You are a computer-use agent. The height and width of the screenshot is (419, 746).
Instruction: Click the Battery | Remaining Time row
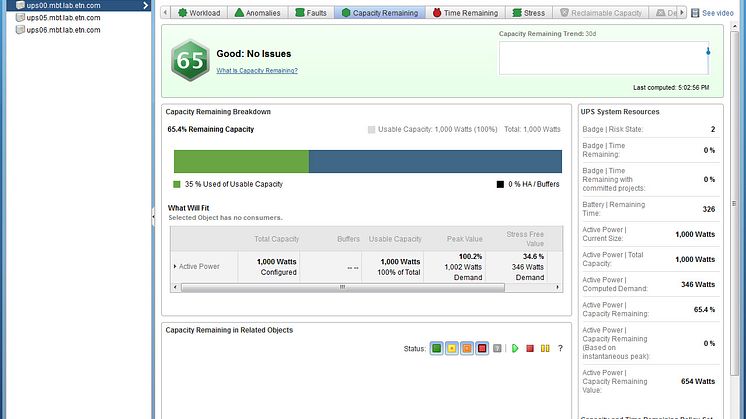(649, 209)
